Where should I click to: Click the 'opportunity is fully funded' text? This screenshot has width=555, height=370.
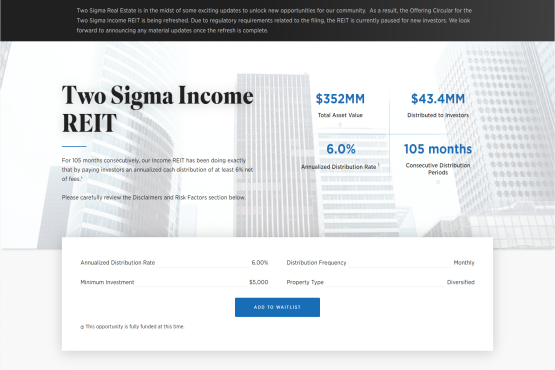(135, 326)
